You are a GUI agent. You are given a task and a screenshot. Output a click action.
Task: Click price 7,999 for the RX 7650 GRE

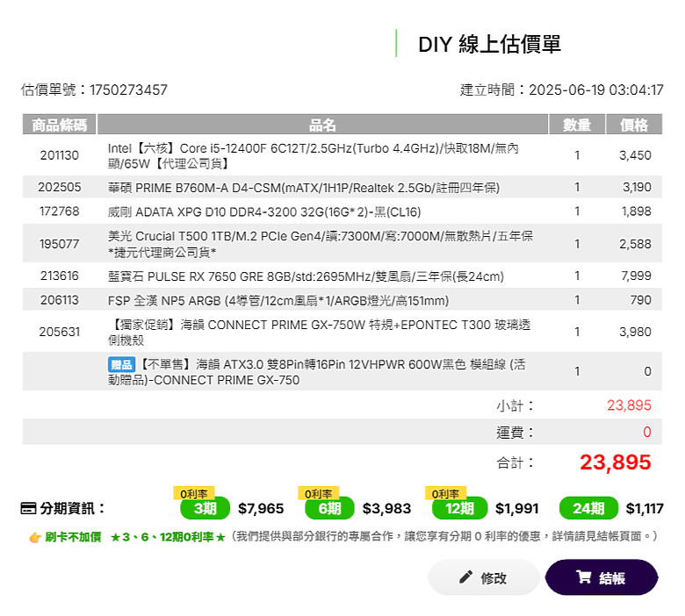[x=636, y=276]
